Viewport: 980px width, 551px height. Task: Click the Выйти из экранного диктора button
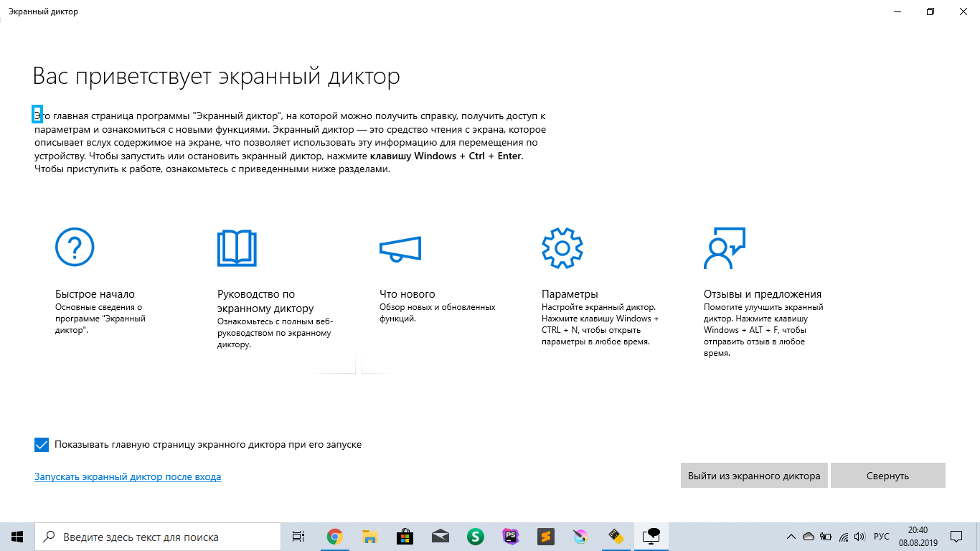(754, 476)
